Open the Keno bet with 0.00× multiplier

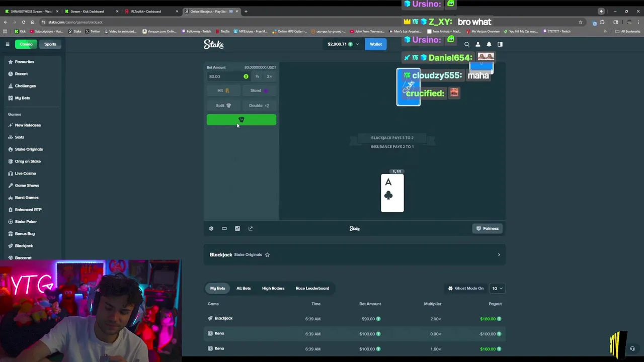tap(355, 334)
